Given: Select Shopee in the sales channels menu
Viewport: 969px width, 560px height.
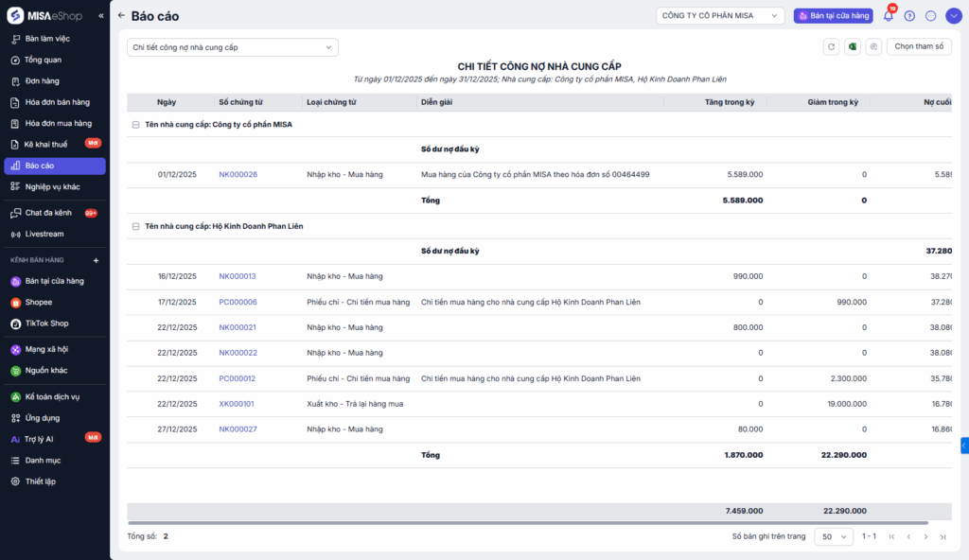Looking at the screenshot, I should 39,303.
